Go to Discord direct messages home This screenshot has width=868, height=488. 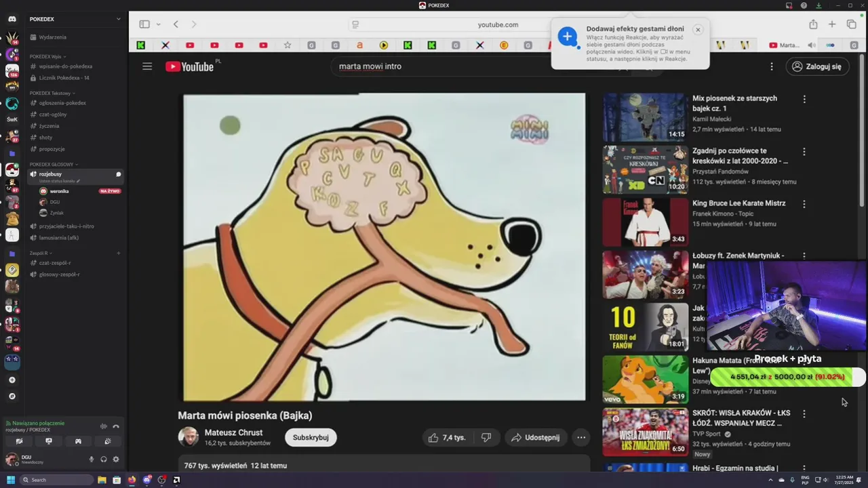pos(12,19)
